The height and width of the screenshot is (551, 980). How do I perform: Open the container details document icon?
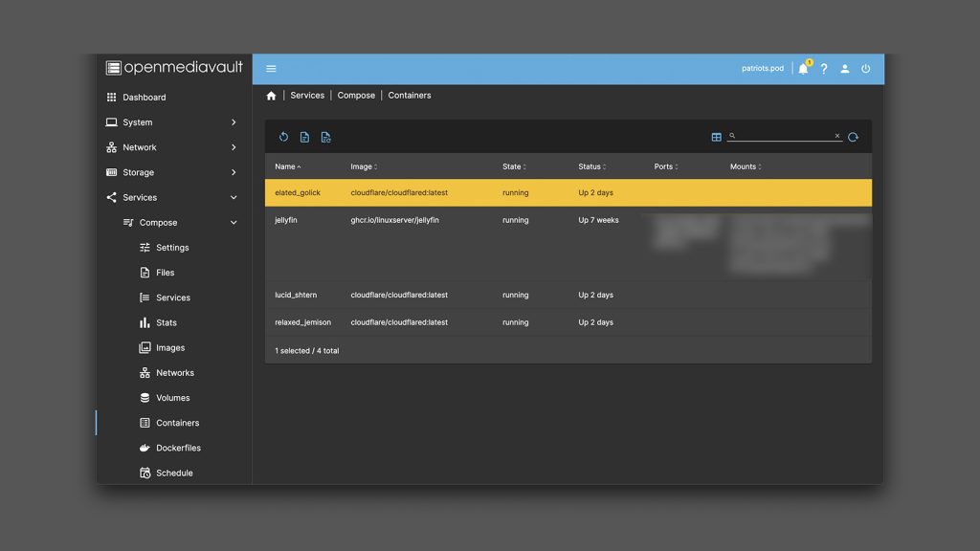(x=304, y=136)
